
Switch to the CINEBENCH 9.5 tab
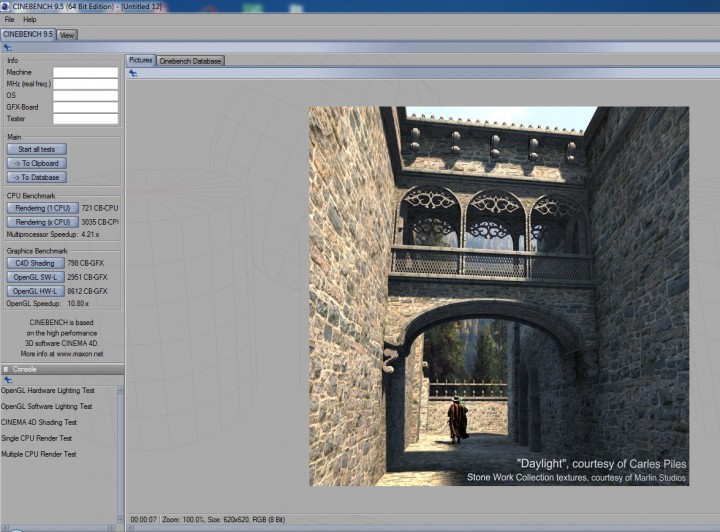point(28,34)
